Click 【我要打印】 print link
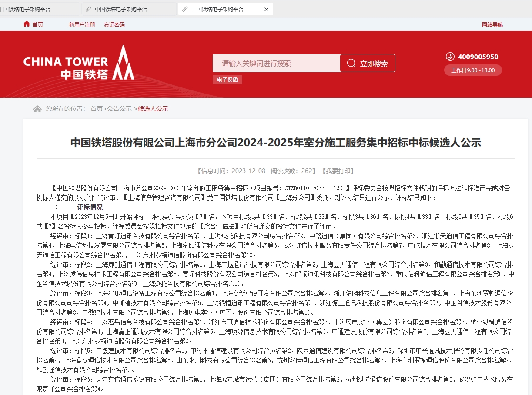 coord(338,171)
